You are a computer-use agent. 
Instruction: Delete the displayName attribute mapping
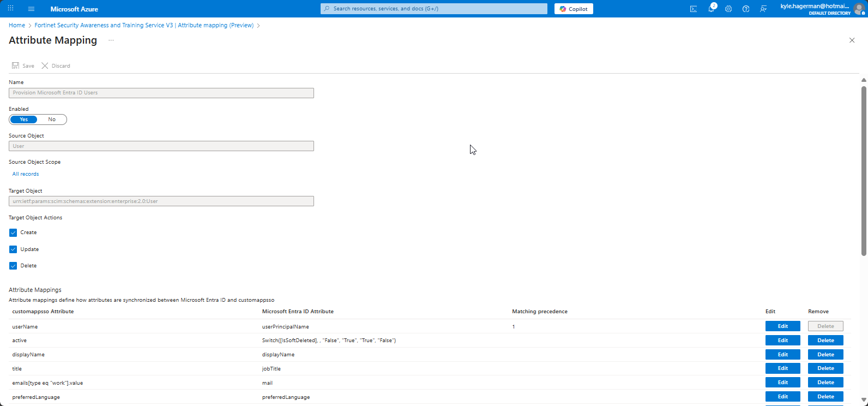pos(825,355)
